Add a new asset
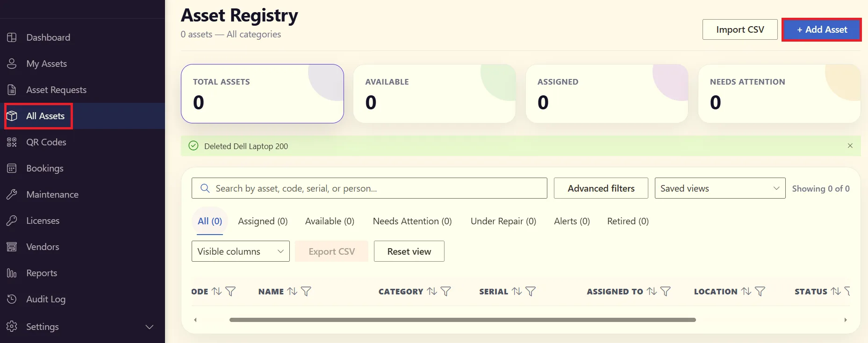This screenshot has width=868, height=343. (x=822, y=29)
